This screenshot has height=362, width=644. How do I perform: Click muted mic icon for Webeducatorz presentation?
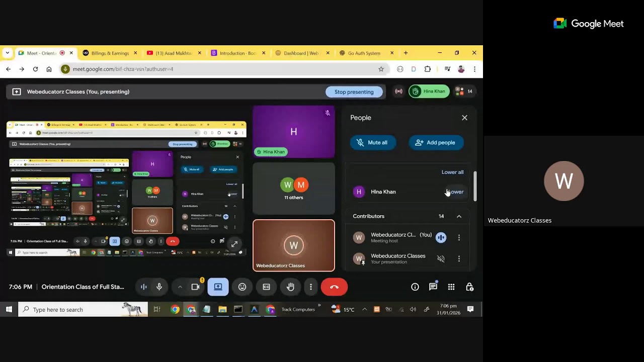[x=441, y=258]
